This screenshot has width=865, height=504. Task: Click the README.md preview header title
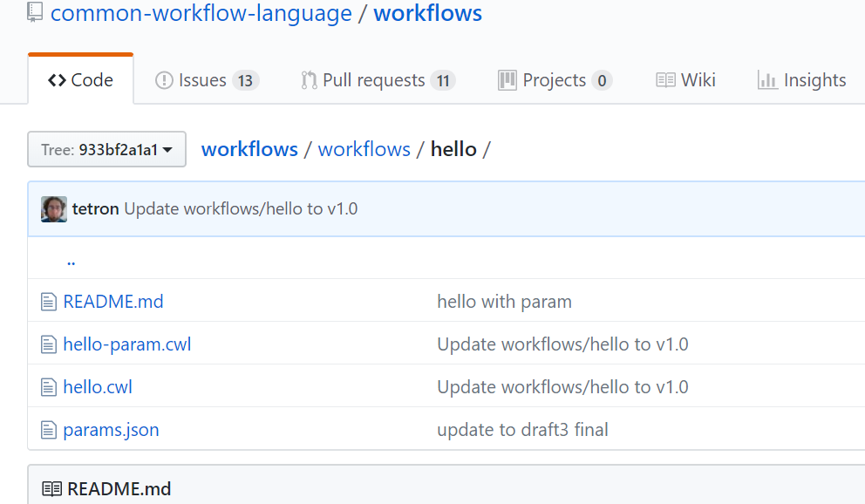(119, 489)
